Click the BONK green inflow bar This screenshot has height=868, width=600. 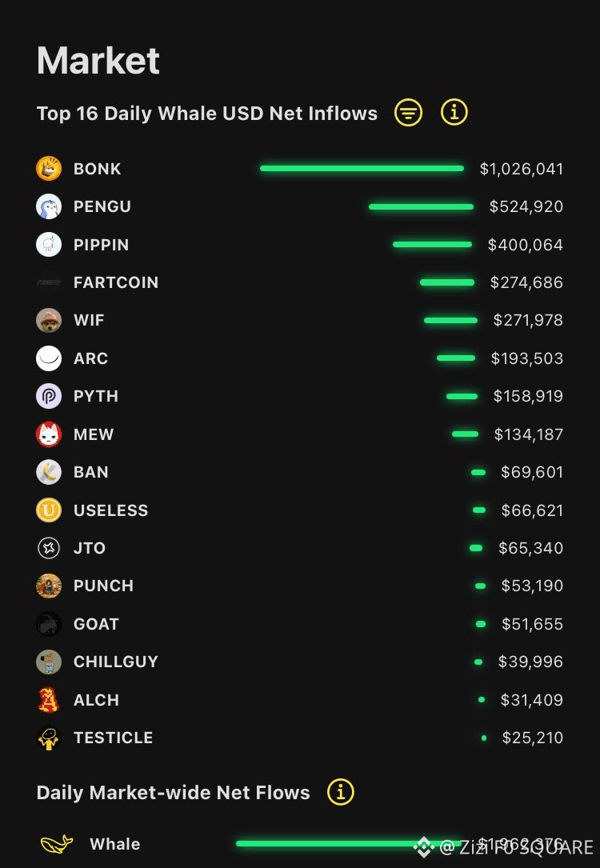[x=362, y=168]
